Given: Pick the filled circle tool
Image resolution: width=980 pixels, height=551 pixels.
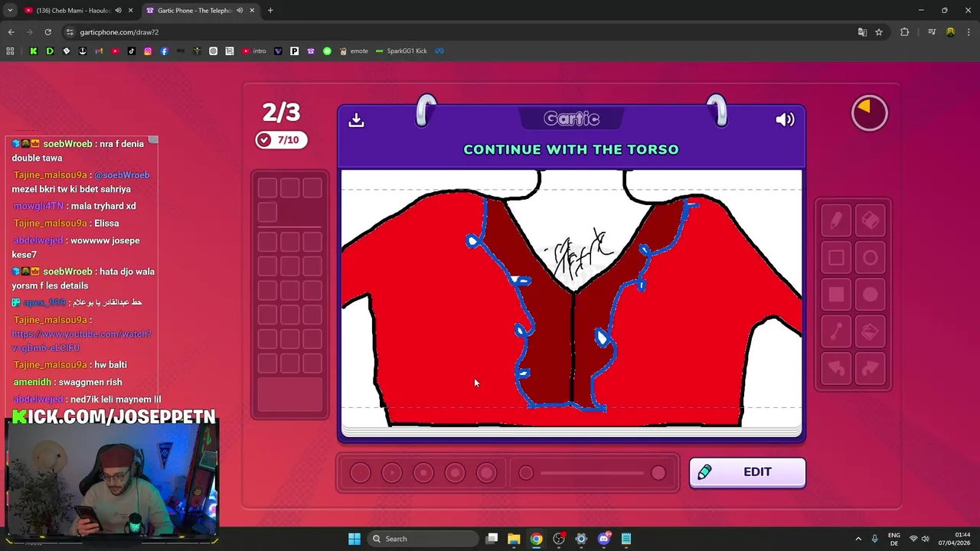Looking at the screenshot, I should point(871,295).
